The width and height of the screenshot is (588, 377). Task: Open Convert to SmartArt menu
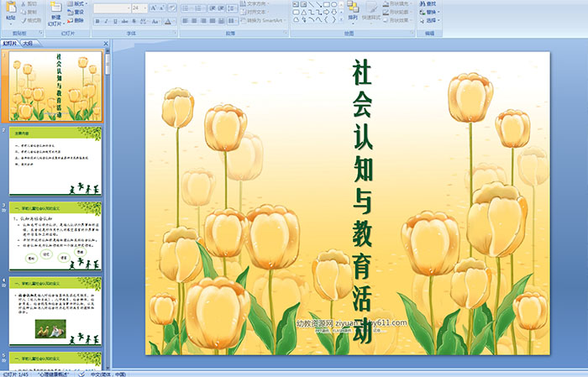(263, 20)
